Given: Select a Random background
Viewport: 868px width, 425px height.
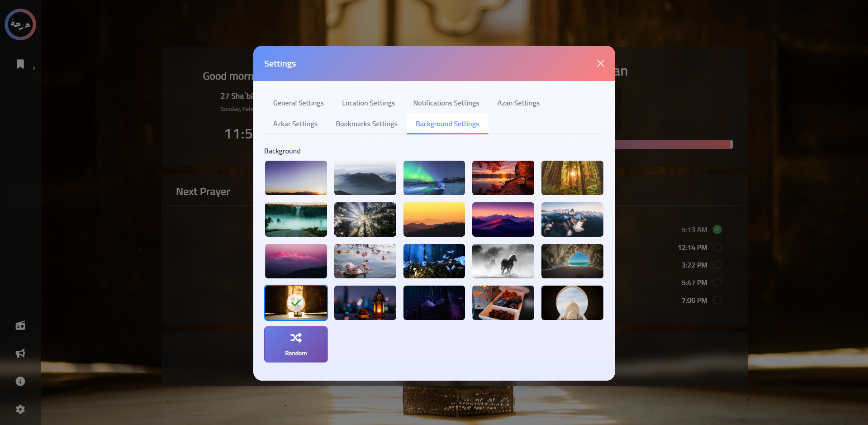Looking at the screenshot, I should [x=295, y=344].
